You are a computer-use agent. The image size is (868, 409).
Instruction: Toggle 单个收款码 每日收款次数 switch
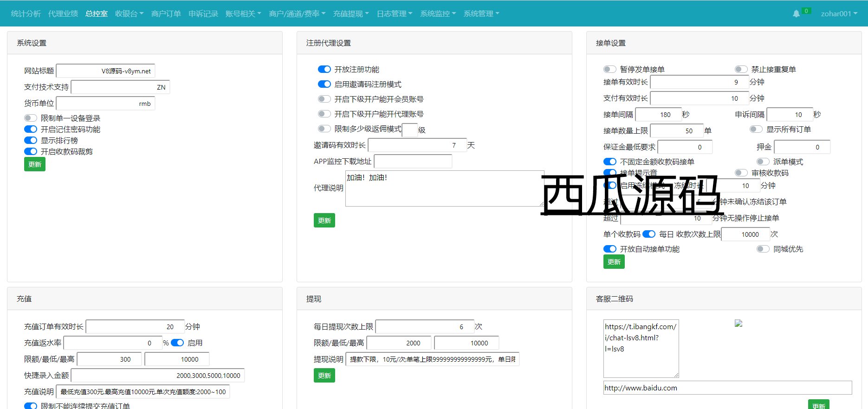coord(649,234)
